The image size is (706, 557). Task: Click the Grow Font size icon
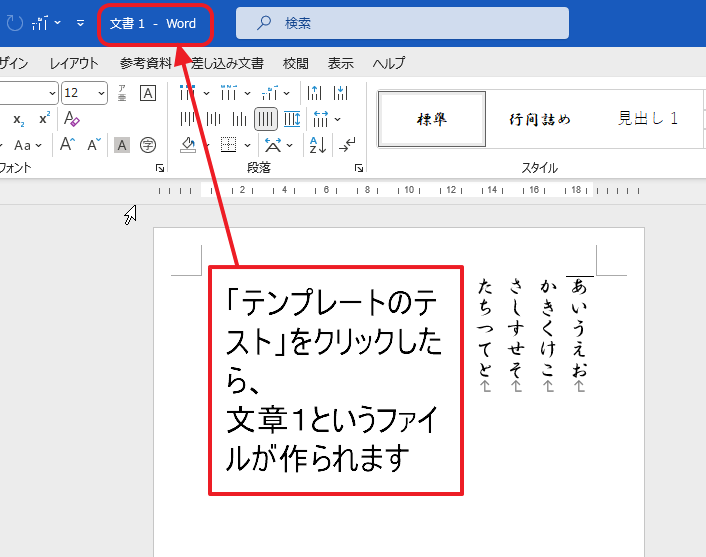(68, 145)
